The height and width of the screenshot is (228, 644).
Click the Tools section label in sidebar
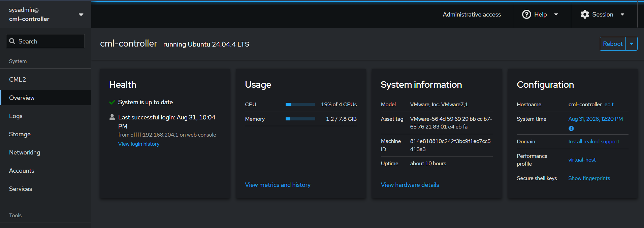point(15,216)
